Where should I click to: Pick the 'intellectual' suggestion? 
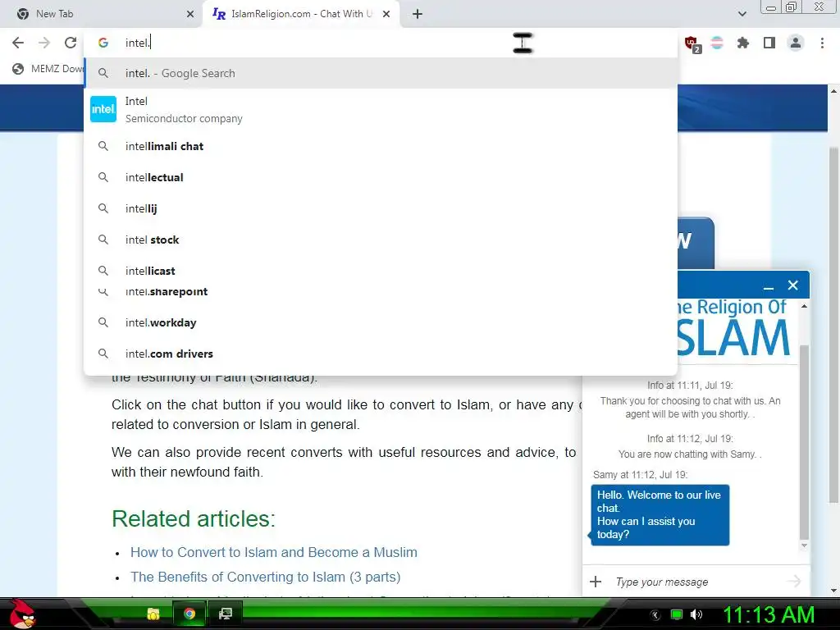(x=381, y=177)
